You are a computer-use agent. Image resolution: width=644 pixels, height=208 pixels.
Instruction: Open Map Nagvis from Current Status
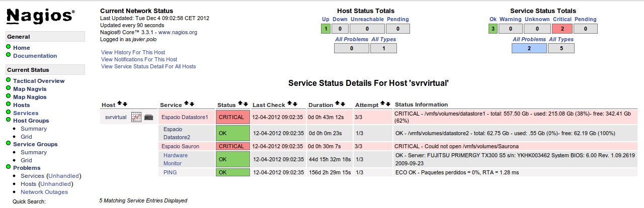coord(30,89)
